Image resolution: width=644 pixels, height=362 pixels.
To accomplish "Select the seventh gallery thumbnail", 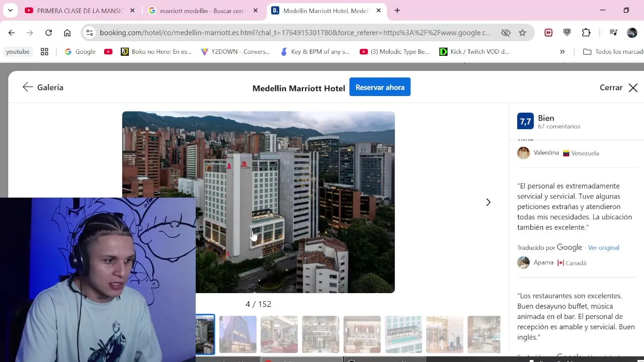I will [x=445, y=334].
